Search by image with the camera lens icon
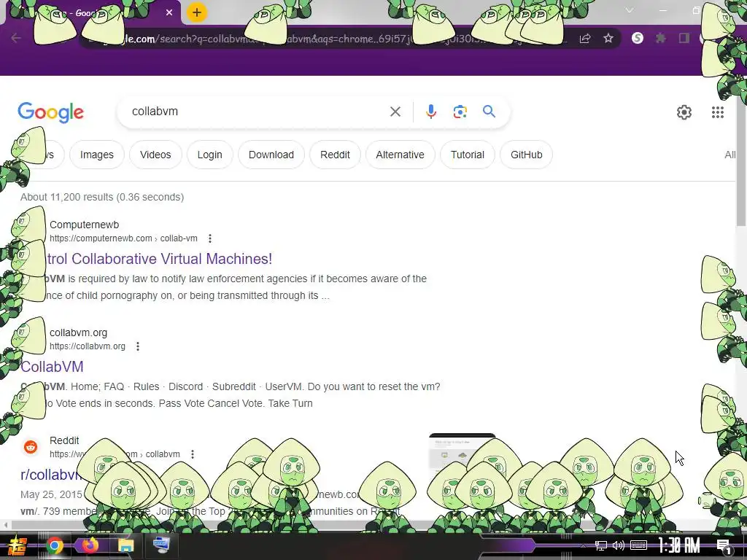 pyautogui.click(x=460, y=112)
